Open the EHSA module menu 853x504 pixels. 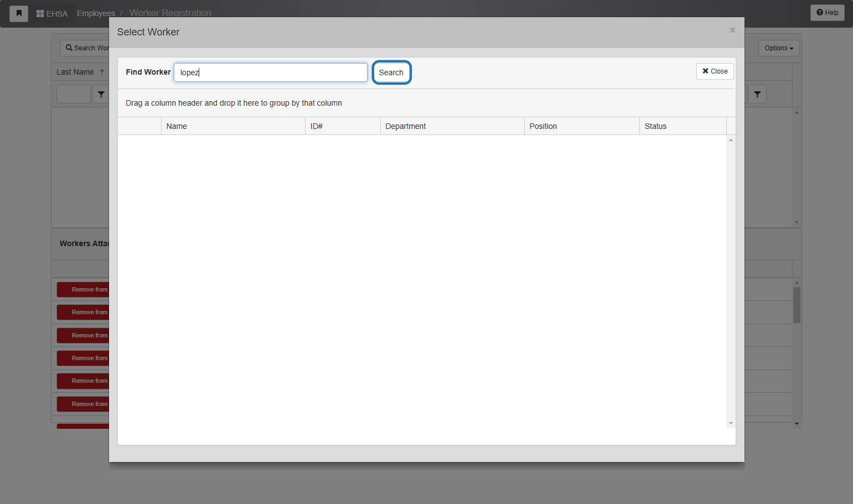52,13
